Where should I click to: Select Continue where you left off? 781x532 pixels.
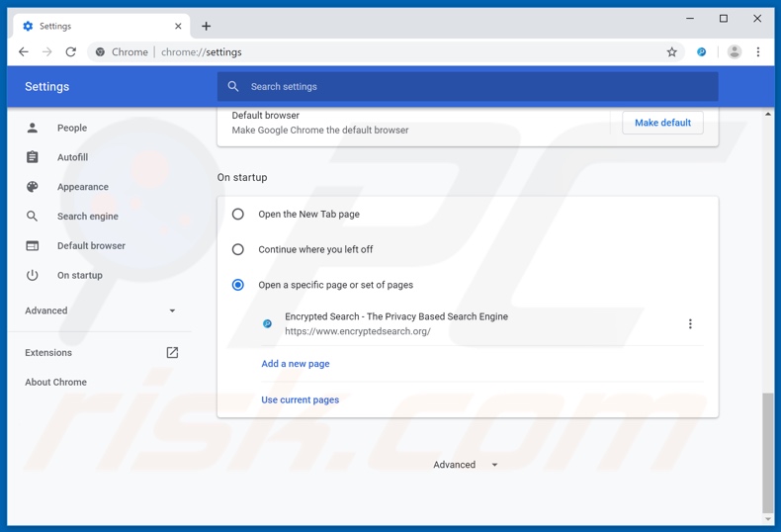click(x=238, y=249)
